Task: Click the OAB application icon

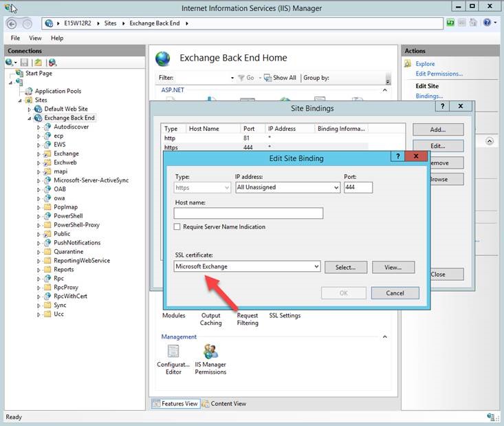Action: coord(47,189)
